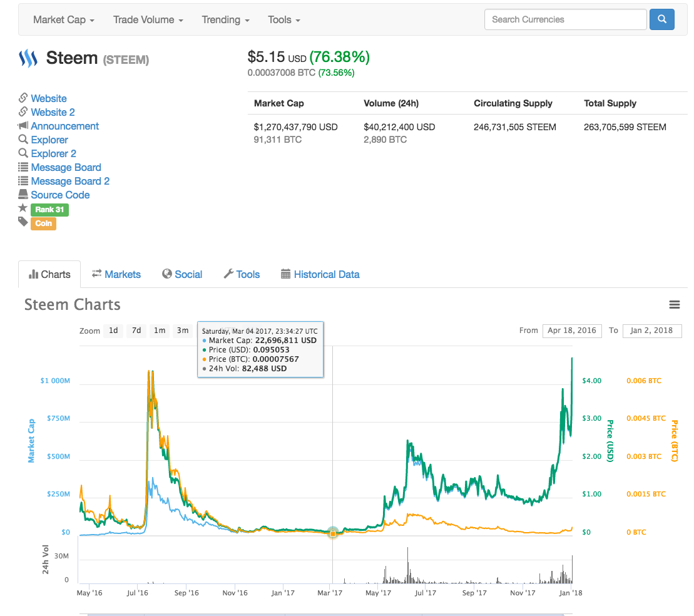Open the chart hamburger context menu

pyautogui.click(x=674, y=305)
